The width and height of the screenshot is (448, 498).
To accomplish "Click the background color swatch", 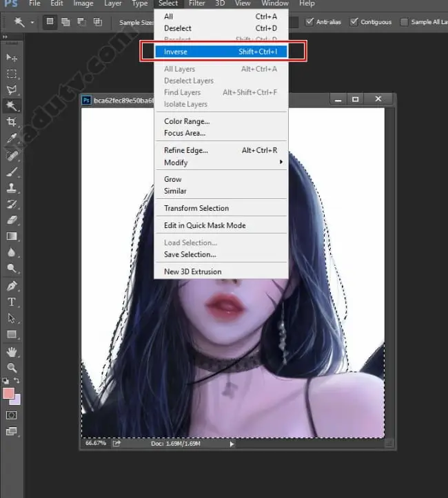I will (17, 401).
